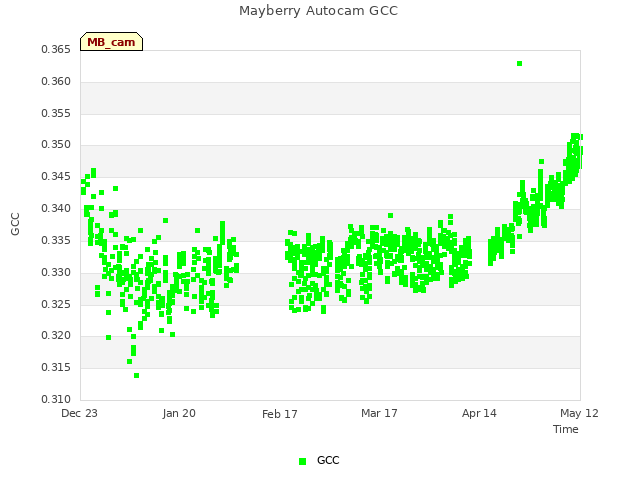
Task: Click the outlier data point near 0.363
Action: pos(519,63)
